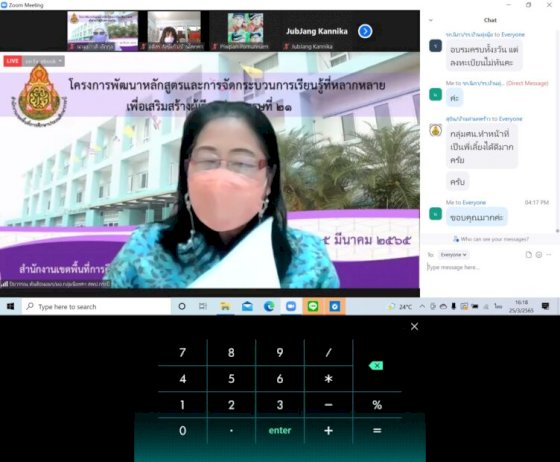The height and width of the screenshot is (462, 560).
Task: Open the notification center icon
Action: 545,306
